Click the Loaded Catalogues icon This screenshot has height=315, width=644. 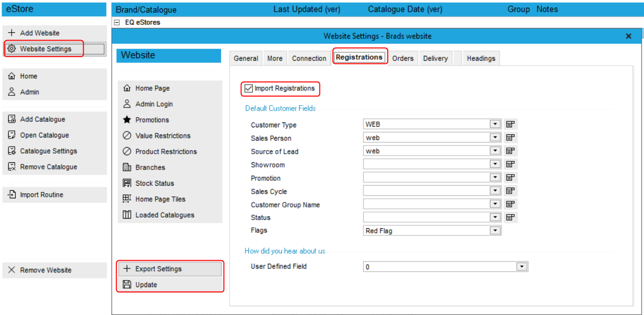[128, 215]
